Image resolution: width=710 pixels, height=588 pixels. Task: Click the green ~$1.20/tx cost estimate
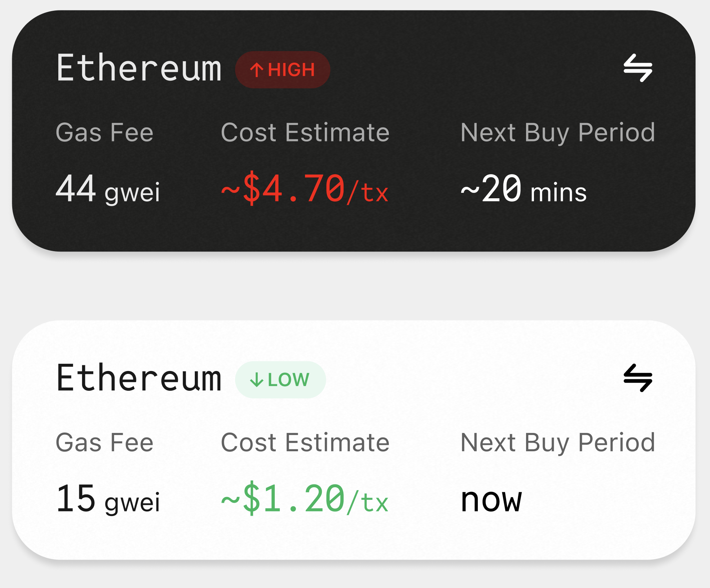tap(305, 499)
